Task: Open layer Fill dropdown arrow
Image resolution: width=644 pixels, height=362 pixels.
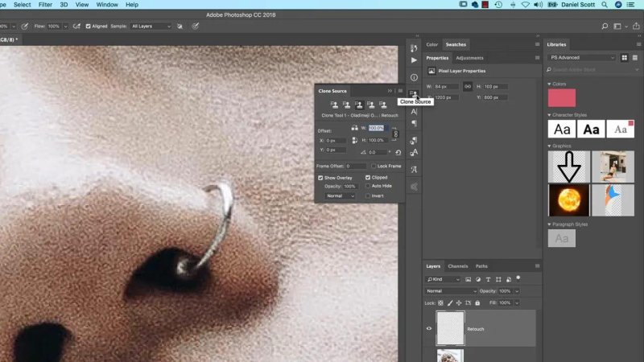Action: coord(517,303)
